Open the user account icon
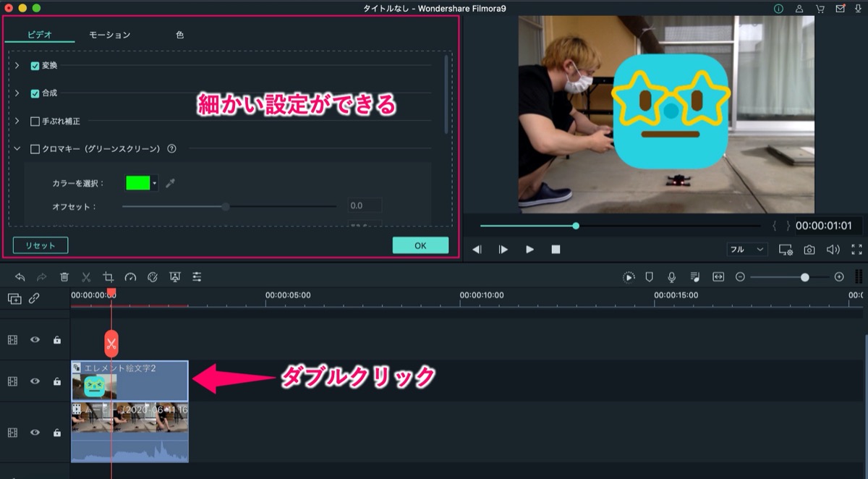Screen dimensions: 868x479 (x=799, y=9)
